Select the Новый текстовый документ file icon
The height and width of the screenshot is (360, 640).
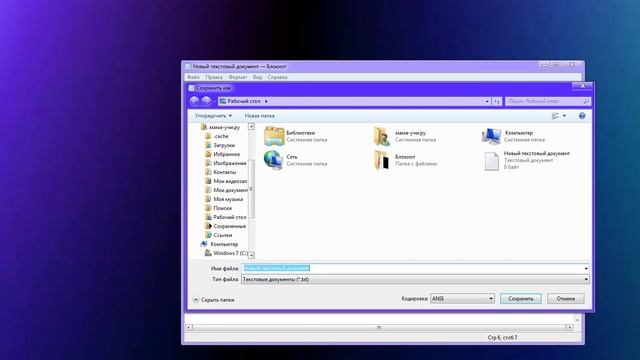click(491, 160)
